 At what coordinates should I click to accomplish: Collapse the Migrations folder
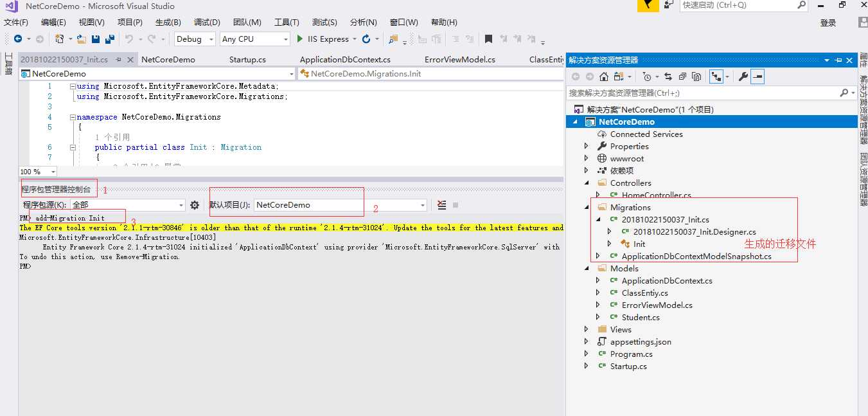coord(586,208)
